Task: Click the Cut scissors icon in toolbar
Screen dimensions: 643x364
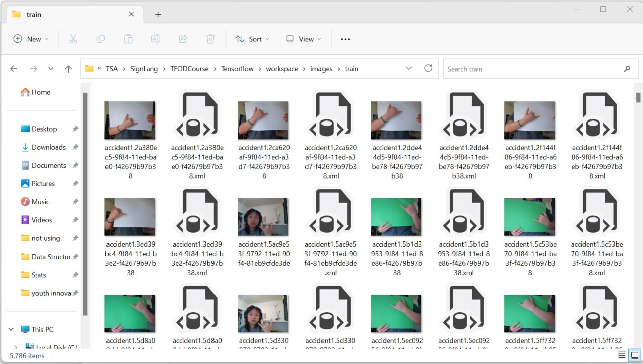Action: click(73, 39)
